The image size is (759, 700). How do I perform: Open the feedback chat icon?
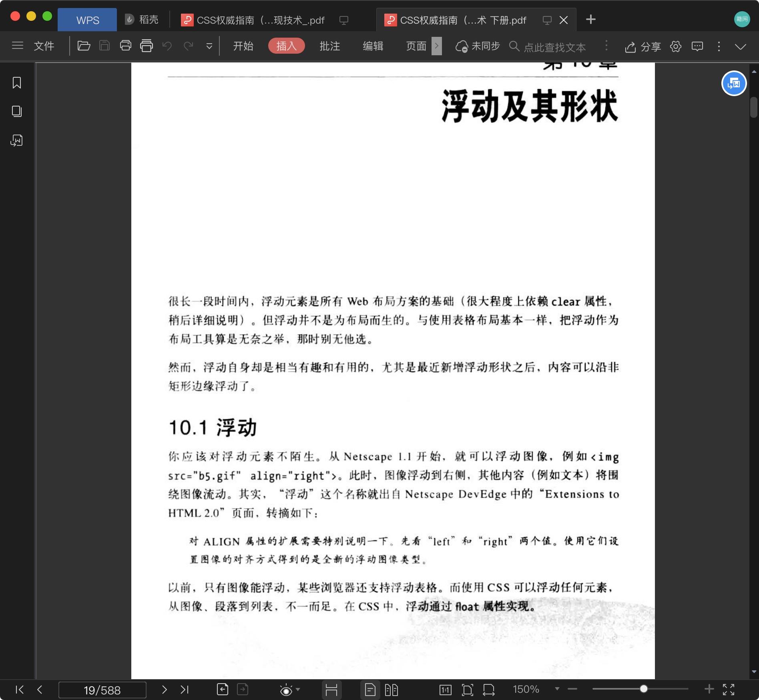pyautogui.click(x=697, y=46)
